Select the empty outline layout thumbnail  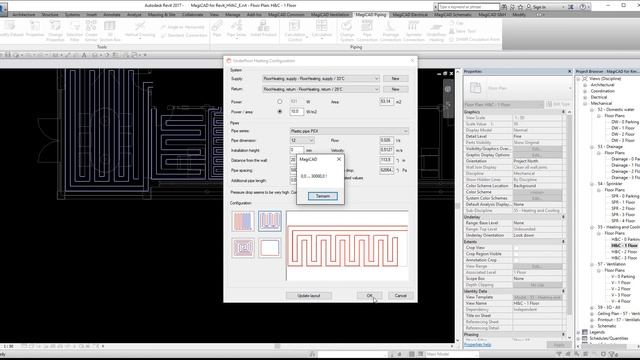269,248
